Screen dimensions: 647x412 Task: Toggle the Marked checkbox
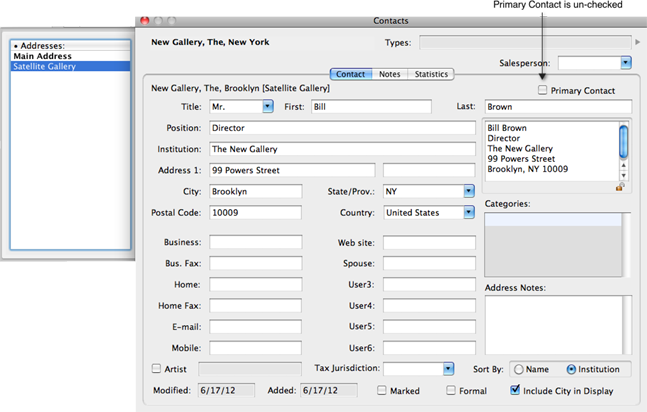tap(382, 391)
